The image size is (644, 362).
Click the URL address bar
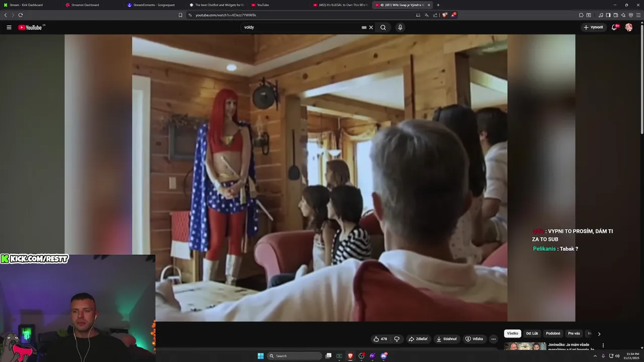tap(302, 15)
